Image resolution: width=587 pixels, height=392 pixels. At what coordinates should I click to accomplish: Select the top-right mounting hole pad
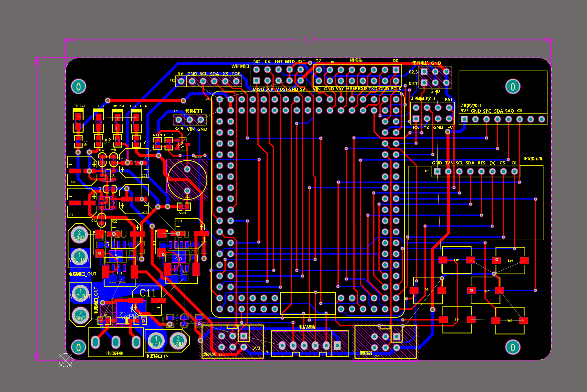(x=513, y=87)
